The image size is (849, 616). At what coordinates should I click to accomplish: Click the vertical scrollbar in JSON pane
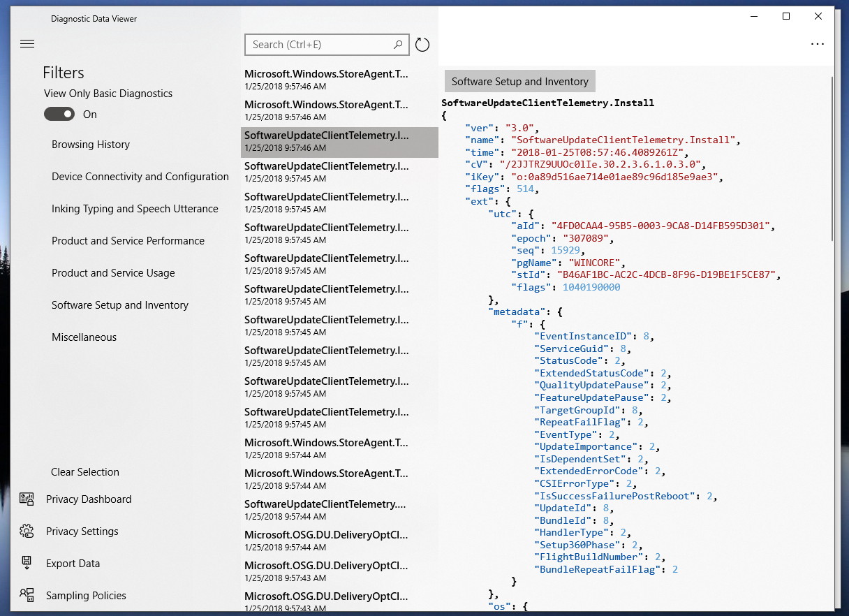coord(832,159)
